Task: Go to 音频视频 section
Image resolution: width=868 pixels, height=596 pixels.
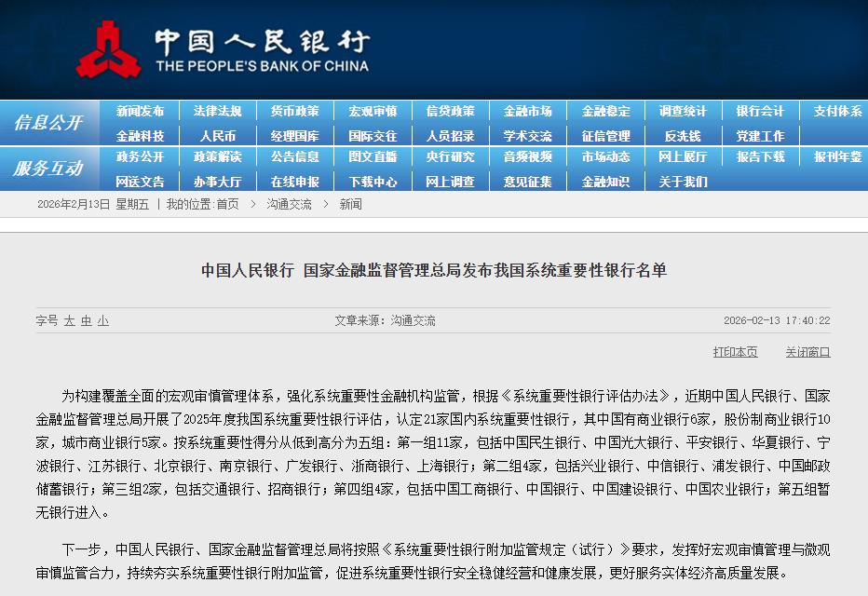Action: [527, 157]
